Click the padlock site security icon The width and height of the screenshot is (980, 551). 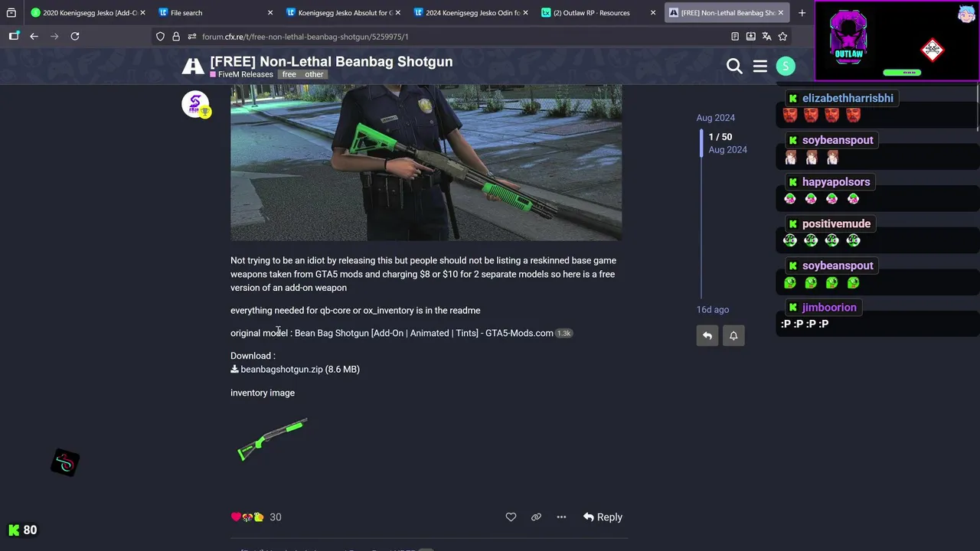click(176, 36)
